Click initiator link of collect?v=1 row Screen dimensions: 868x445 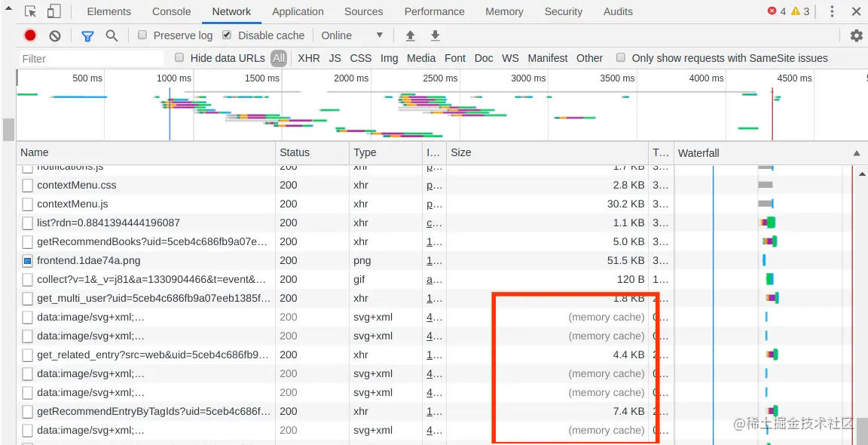[x=435, y=279]
